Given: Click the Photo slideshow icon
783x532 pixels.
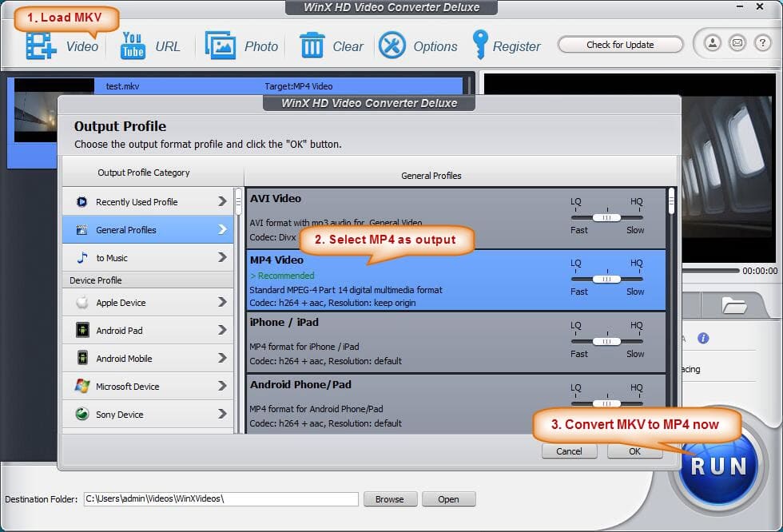Looking at the screenshot, I should click(221, 46).
